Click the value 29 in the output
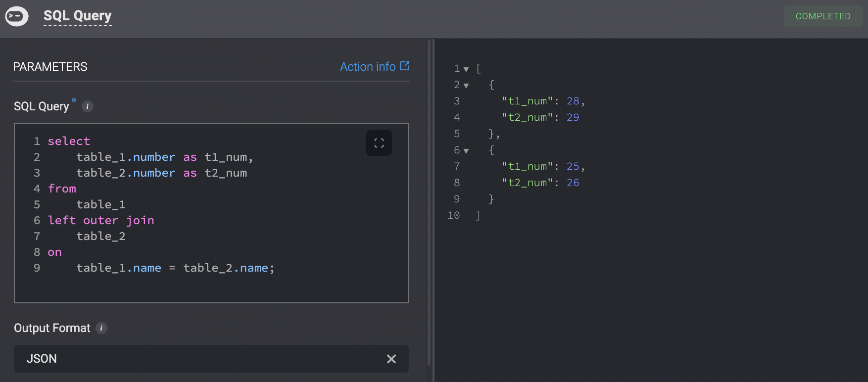This screenshot has height=382, width=868. [x=573, y=117]
